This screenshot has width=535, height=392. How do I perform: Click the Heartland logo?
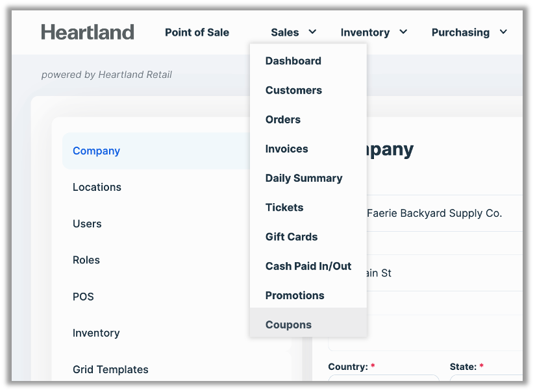88,32
